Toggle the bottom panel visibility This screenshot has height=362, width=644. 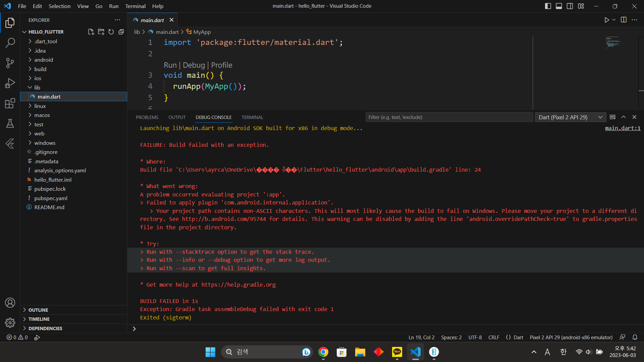point(559,6)
